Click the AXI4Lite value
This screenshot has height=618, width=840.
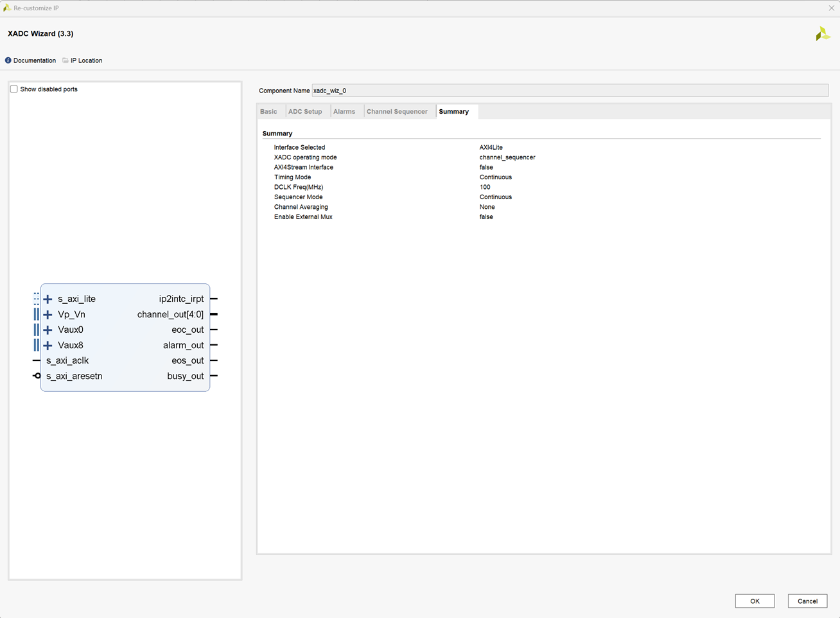pyautogui.click(x=491, y=147)
